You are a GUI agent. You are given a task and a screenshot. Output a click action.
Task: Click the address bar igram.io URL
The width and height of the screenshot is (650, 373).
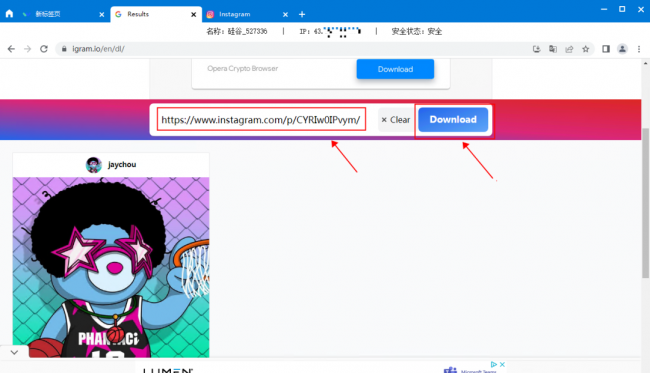click(98, 49)
